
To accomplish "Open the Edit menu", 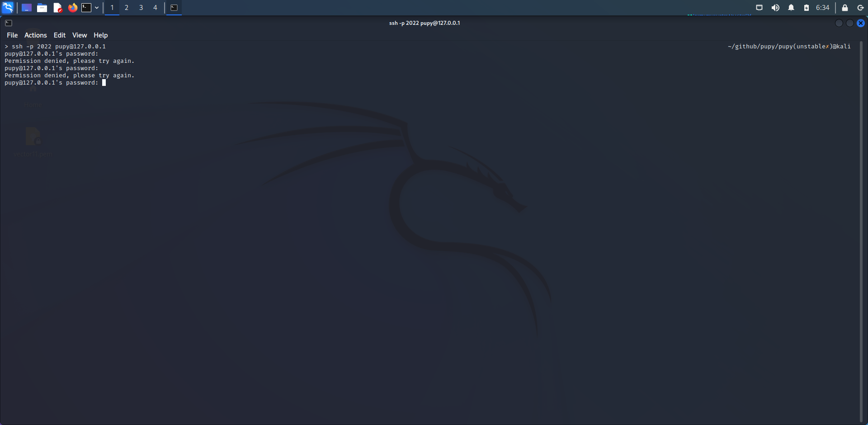I will tap(60, 35).
